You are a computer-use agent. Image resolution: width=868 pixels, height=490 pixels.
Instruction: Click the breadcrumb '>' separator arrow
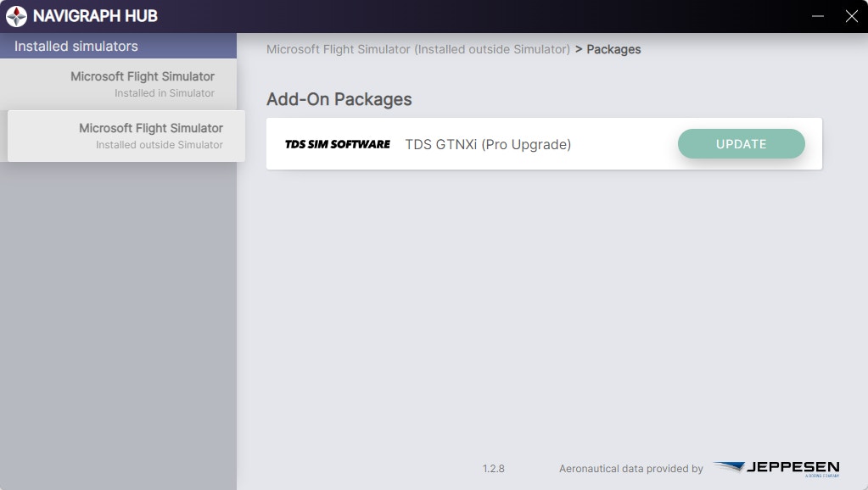pyautogui.click(x=579, y=49)
